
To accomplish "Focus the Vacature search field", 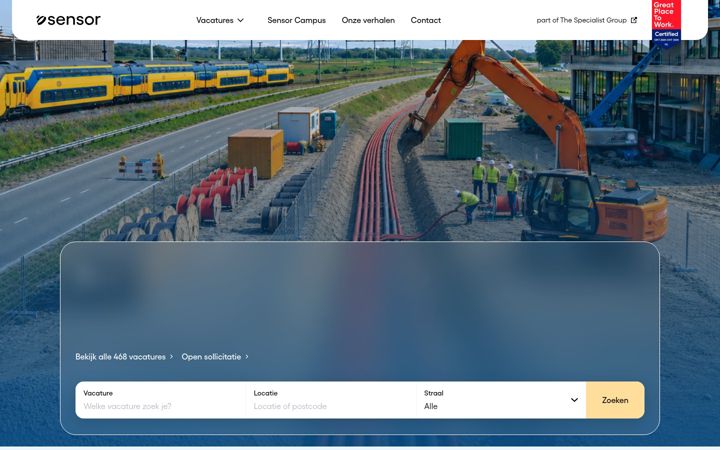I will pos(161,400).
